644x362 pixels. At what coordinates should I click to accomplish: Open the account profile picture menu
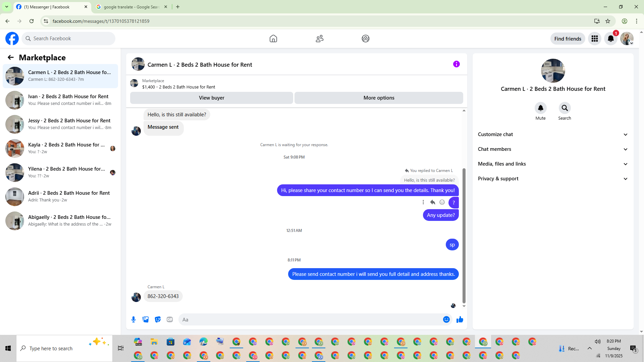[x=627, y=39]
